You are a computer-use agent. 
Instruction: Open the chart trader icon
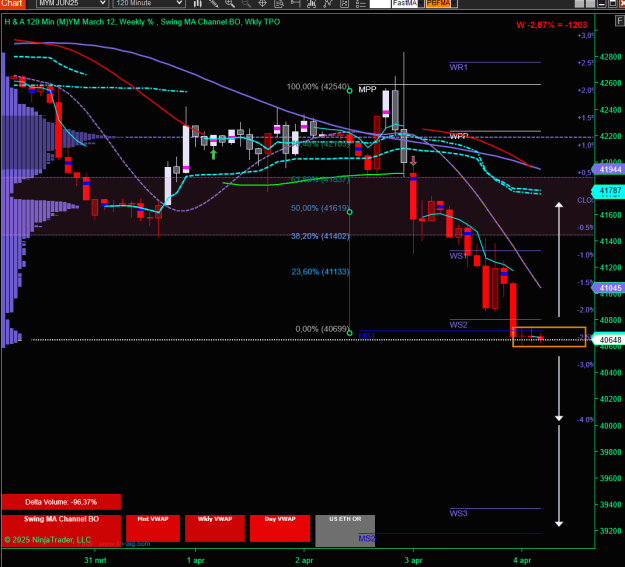295,4
